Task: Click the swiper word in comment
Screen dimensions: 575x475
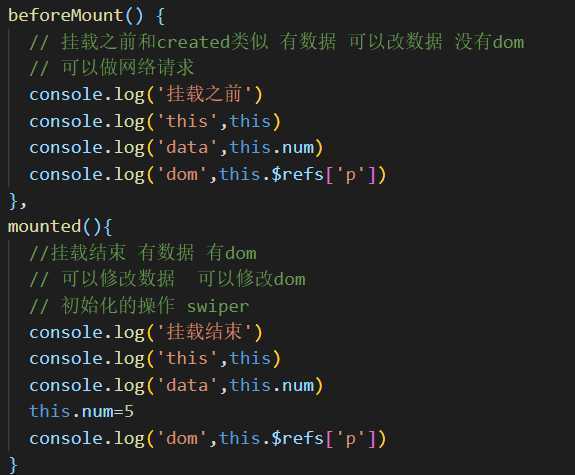Action: (218, 307)
